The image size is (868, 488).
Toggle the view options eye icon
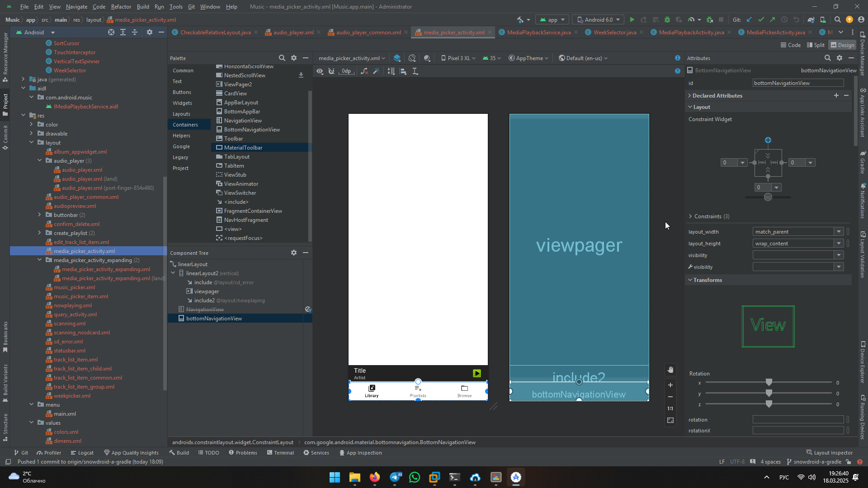click(320, 71)
